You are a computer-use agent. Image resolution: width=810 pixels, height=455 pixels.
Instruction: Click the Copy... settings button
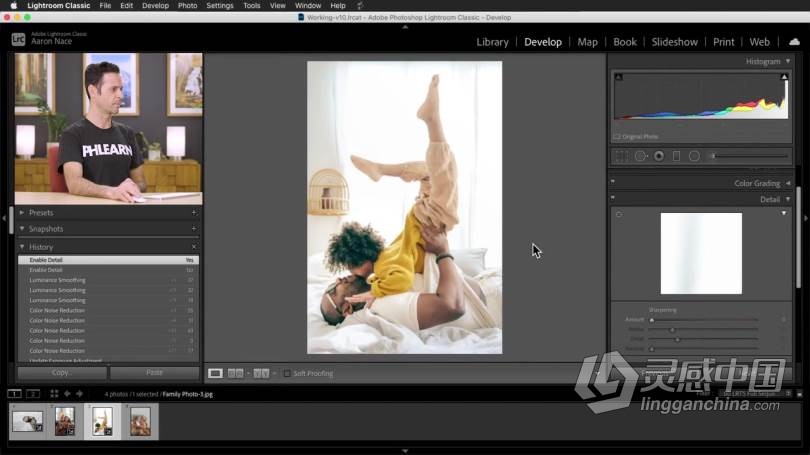point(62,372)
